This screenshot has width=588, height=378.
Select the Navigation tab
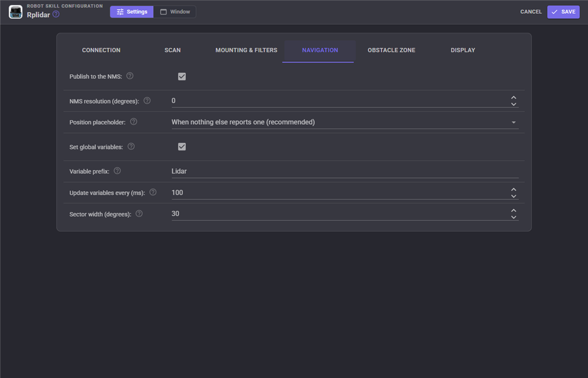(320, 50)
